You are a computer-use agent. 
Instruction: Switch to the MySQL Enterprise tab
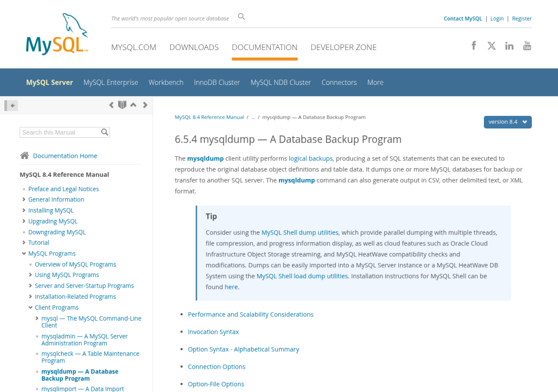click(x=111, y=83)
